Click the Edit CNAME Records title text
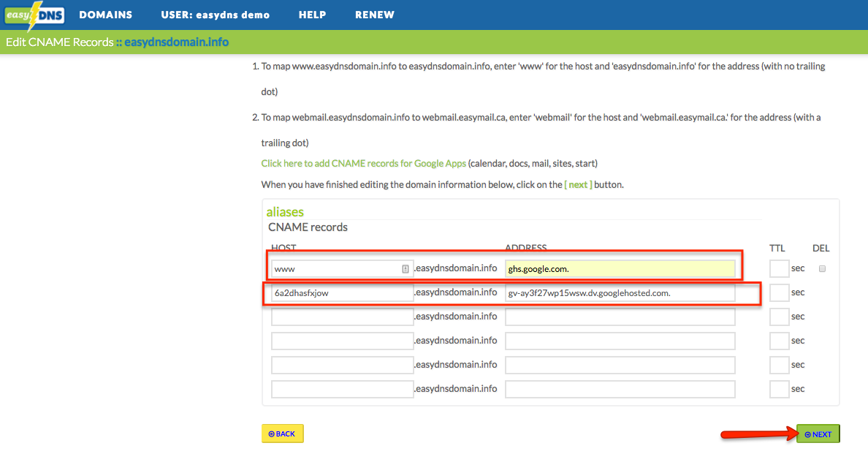The image size is (868, 454). pos(59,42)
